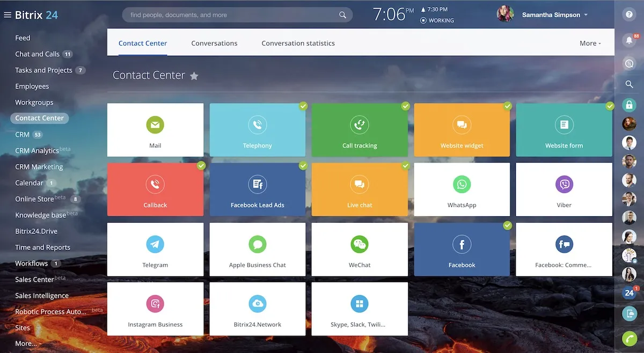Expand More... at the bottom of the left menu
The width and height of the screenshot is (644, 353).
pos(26,343)
